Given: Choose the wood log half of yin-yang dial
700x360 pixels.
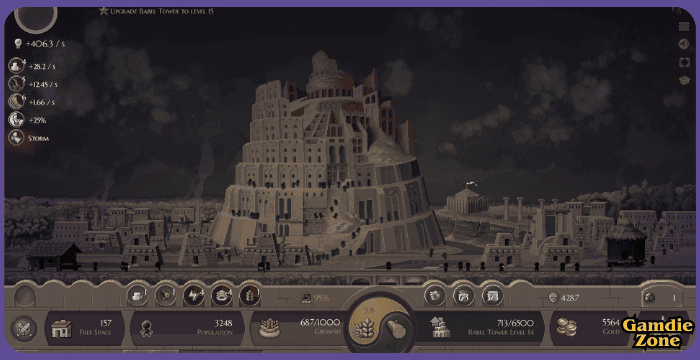Looking at the screenshot, I should (396, 330).
